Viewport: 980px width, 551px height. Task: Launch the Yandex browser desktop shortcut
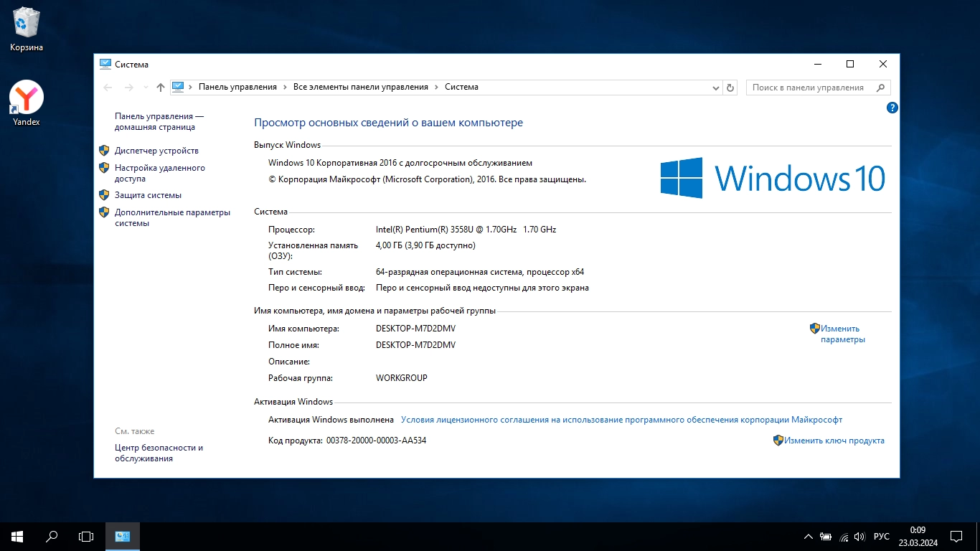click(27, 103)
